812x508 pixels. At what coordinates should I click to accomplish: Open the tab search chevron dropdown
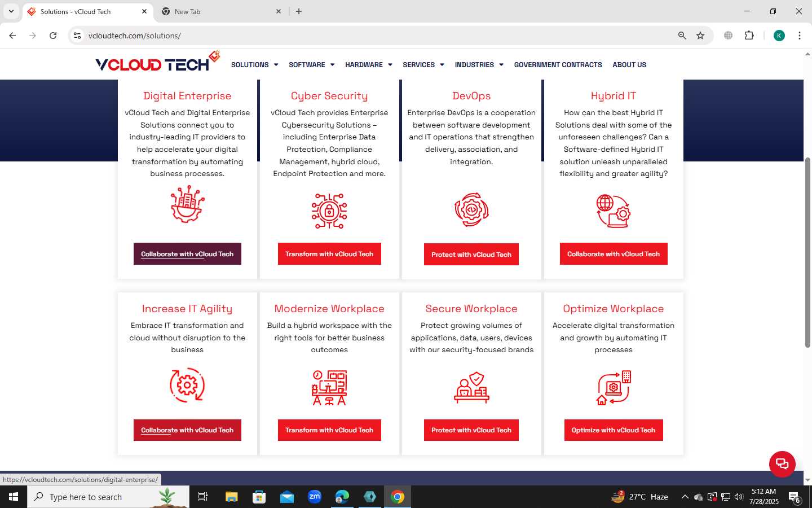tap(11, 11)
